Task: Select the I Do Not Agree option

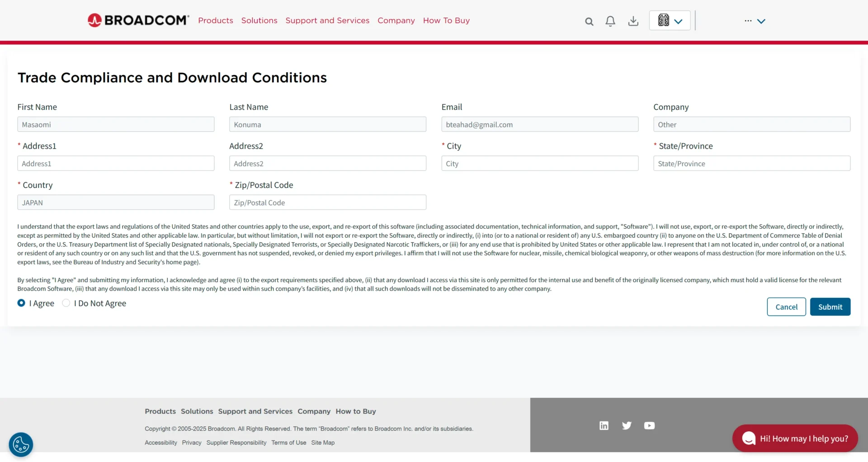Action: pos(66,303)
